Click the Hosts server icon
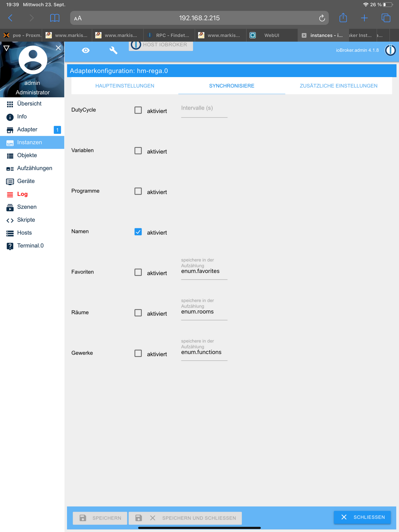Image resolution: width=399 pixels, height=532 pixels. [x=10, y=233]
